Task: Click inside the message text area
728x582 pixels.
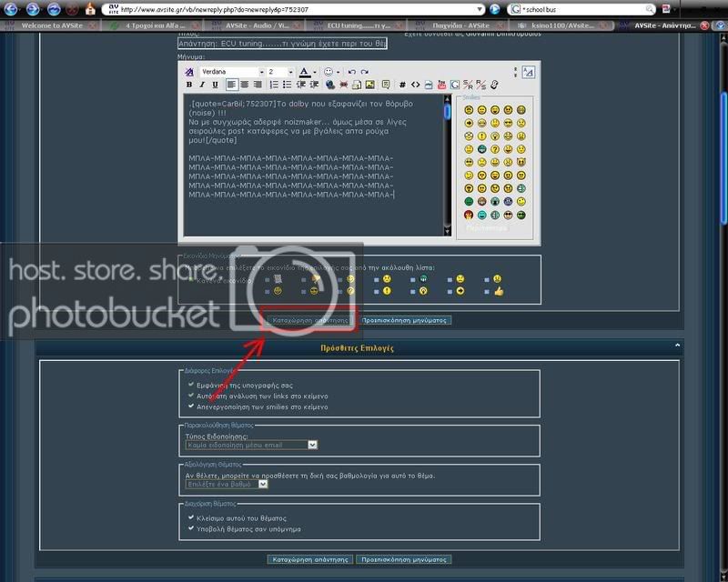Action: coord(314,165)
